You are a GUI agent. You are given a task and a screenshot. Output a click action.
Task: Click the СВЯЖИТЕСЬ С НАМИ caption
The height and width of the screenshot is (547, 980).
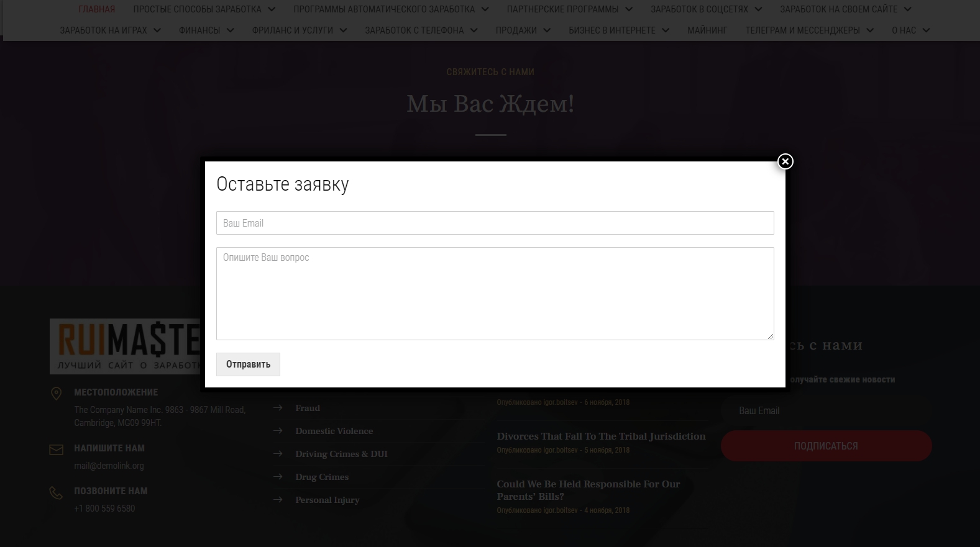point(490,72)
